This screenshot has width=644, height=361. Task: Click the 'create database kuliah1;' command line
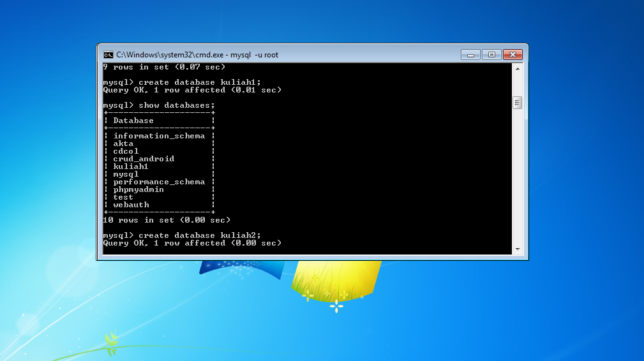[182, 82]
